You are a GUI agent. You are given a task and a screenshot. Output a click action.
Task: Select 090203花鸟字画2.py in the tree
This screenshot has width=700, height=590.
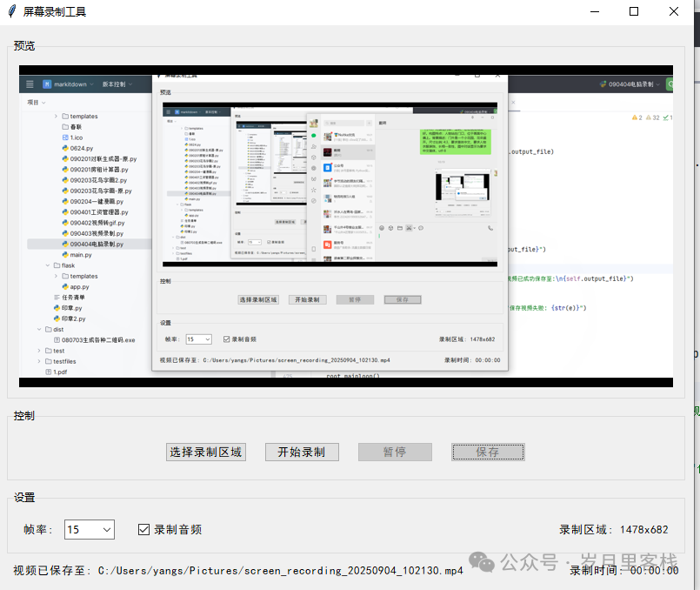pyautogui.click(x=94, y=180)
